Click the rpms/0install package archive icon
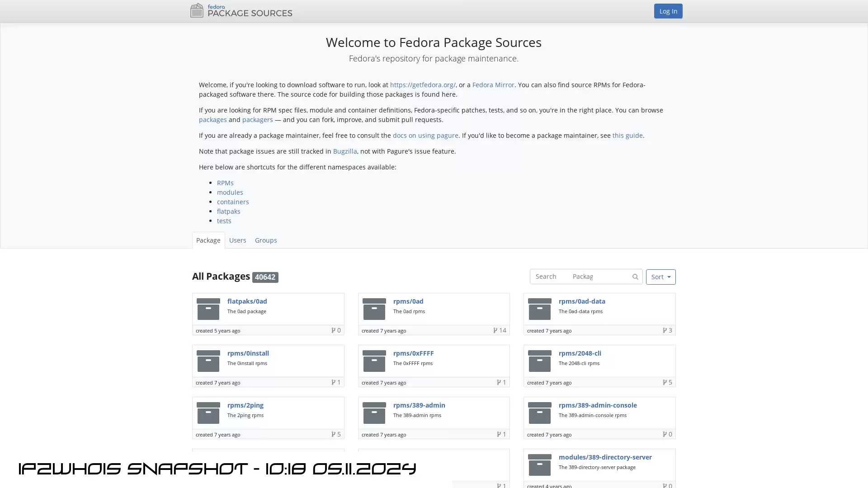Screen dimensions: 868x488 [x=208, y=361]
